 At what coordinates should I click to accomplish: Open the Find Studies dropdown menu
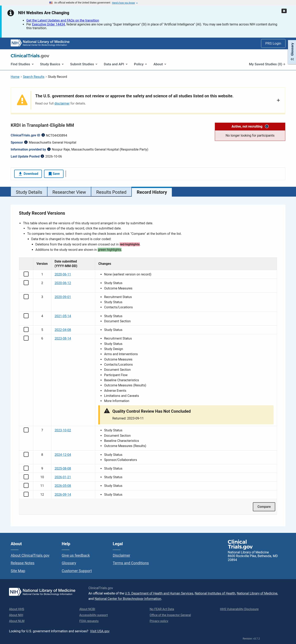click(22, 64)
